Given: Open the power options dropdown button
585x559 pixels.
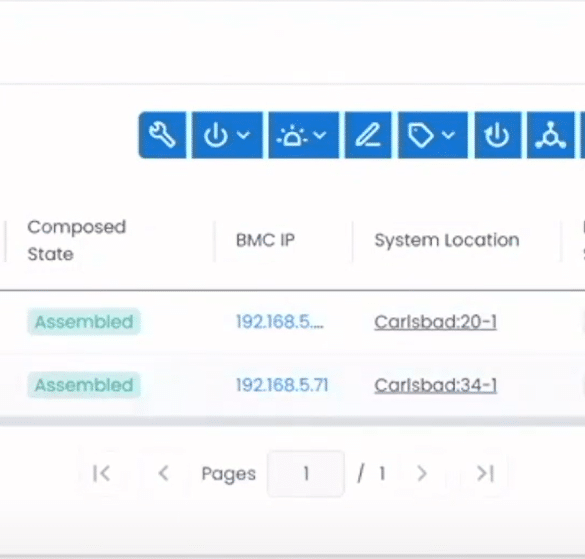Looking at the screenshot, I should (x=227, y=135).
